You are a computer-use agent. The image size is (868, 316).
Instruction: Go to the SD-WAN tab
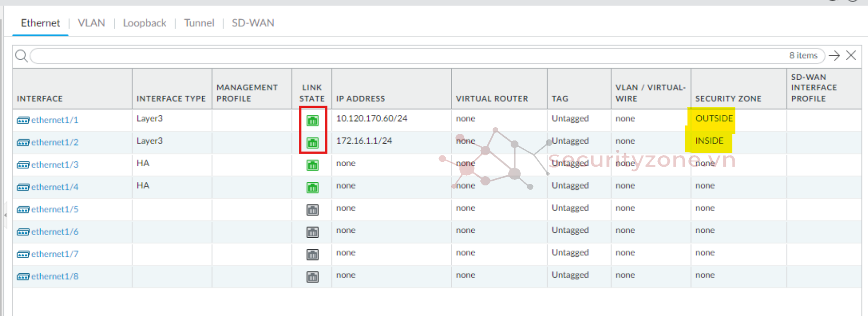click(253, 23)
